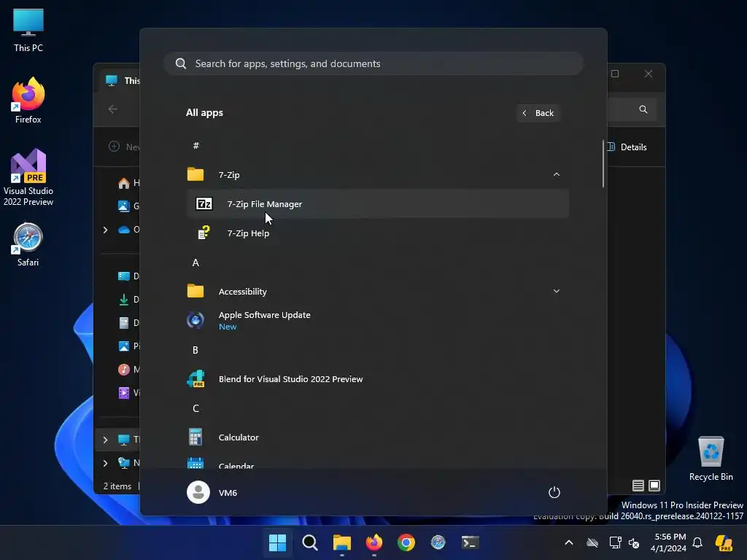Switch to Firefox in the taskbar
The width and height of the screenshot is (747, 560).
coord(374,542)
